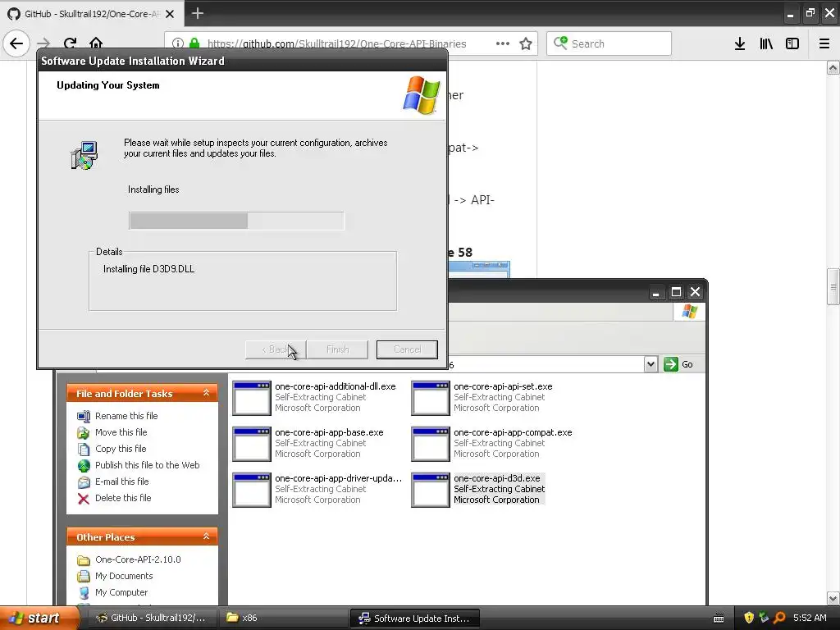
Task: Click the disabled Finish button
Action: click(337, 349)
